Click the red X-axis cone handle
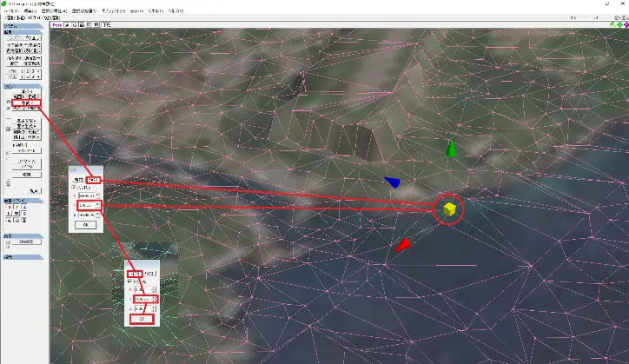 [x=402, y=247]
